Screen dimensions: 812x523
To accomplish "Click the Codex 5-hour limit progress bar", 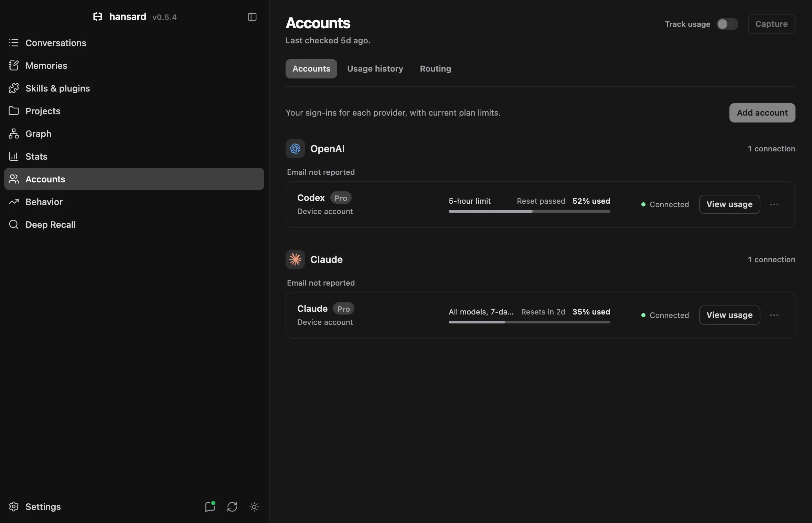I will click(x=529, y=211).
